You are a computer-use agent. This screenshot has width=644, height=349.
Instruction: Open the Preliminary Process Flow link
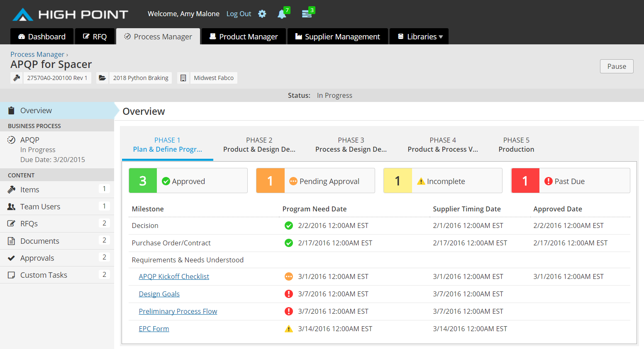point(178,311)
